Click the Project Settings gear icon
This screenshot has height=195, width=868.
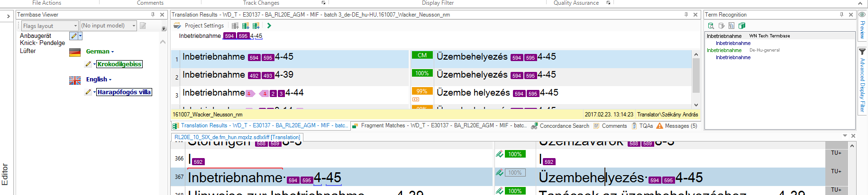[x=177, y=26]
